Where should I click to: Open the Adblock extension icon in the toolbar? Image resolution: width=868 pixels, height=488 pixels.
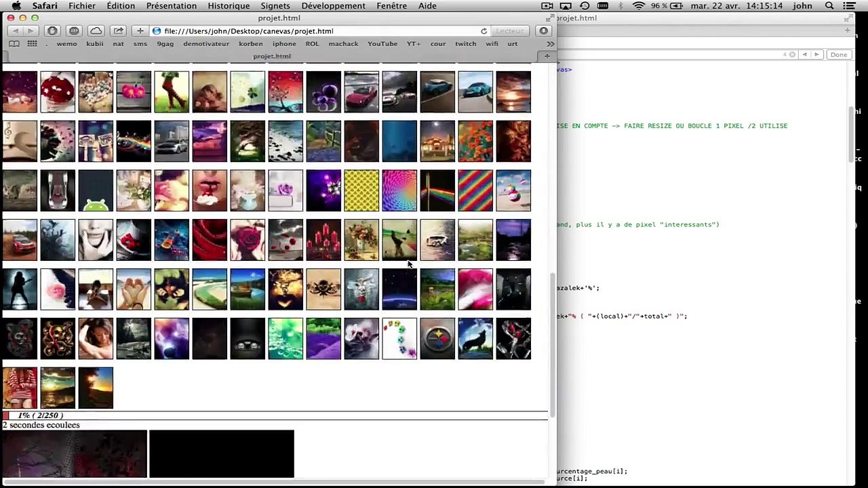pos(52,31)
